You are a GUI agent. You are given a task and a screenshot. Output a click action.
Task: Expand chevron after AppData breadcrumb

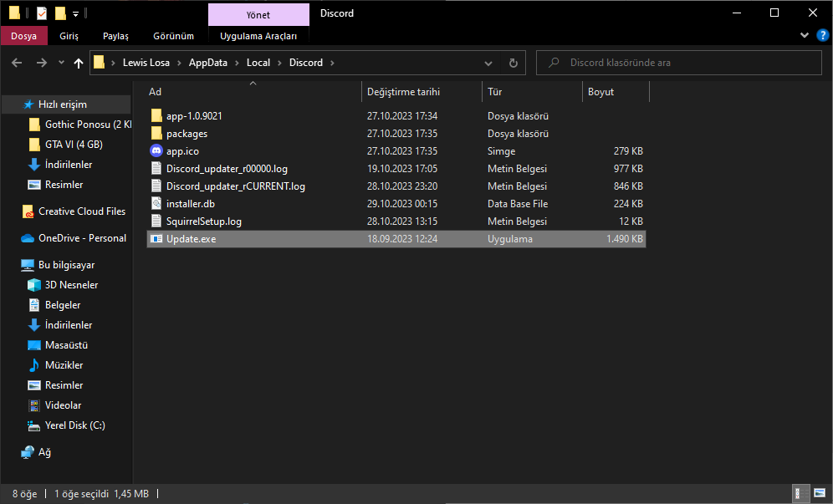[x=237, y=63]
